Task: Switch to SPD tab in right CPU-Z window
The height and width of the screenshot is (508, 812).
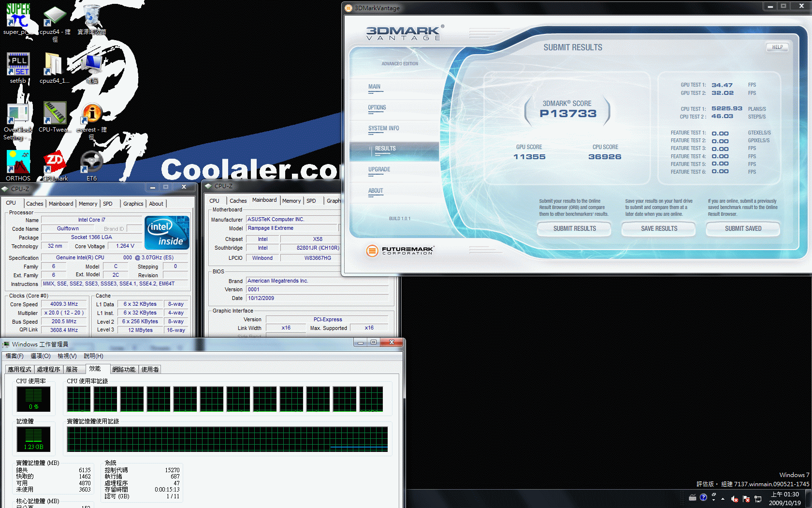Action: point(311,201)
